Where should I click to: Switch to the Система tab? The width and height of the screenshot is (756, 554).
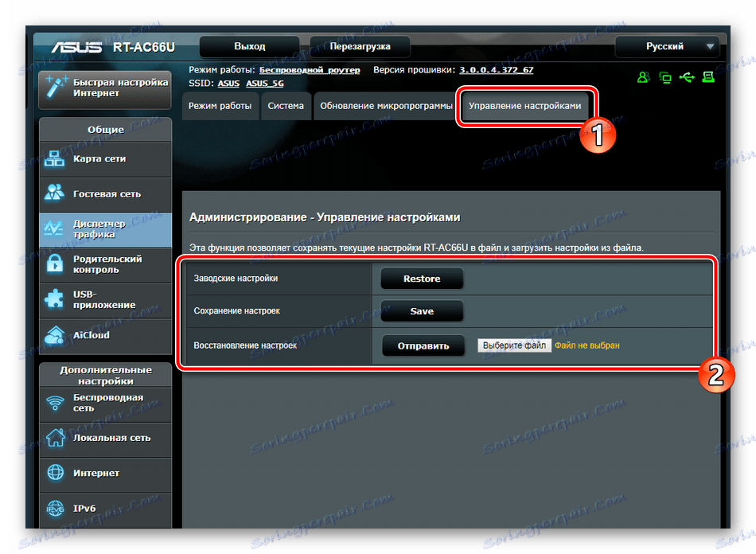[x=286, y=106]
